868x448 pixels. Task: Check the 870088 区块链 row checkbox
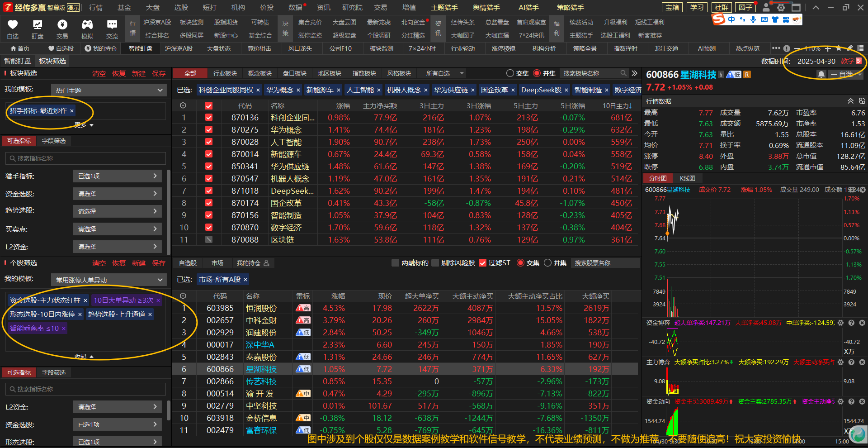pyautogui.click(x=209, y=239)
